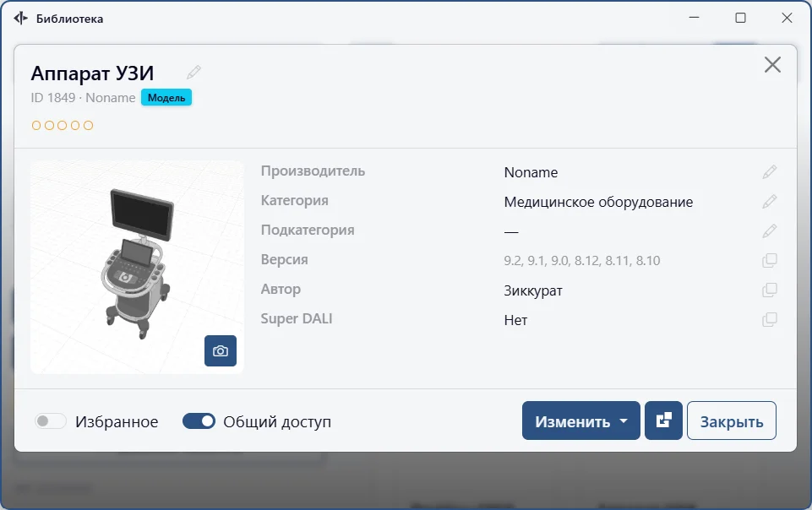Copy the Автор value Зиккурат
Screen dimensions: 812x510
click(x=770, y=290)
